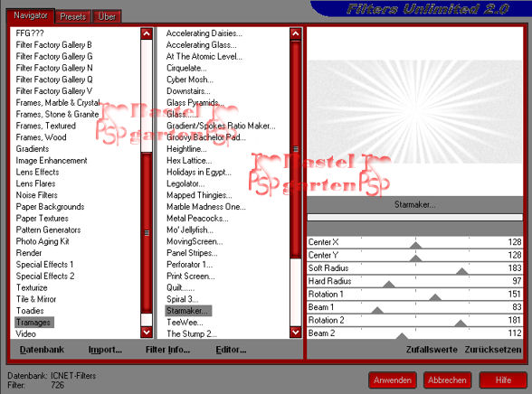
Task: Click the Beam 1 slider handle
Action: tap(377, 310)
